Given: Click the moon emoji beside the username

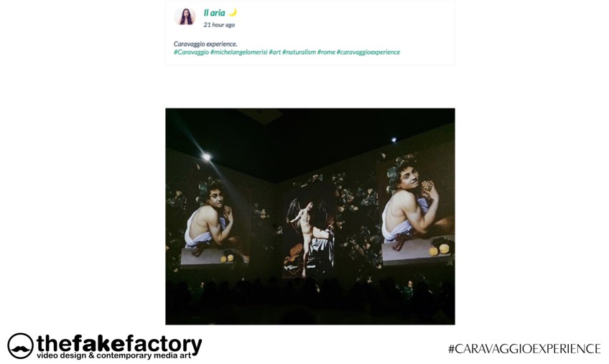Looking at the screenshot, I should point(233,12).
